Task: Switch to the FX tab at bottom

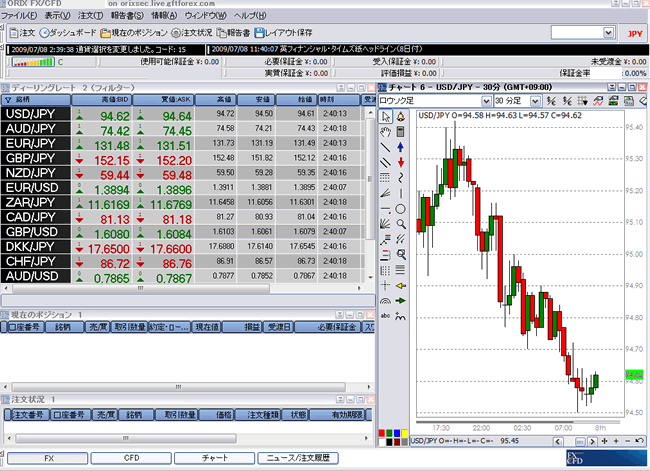Action: pos(48,458)
